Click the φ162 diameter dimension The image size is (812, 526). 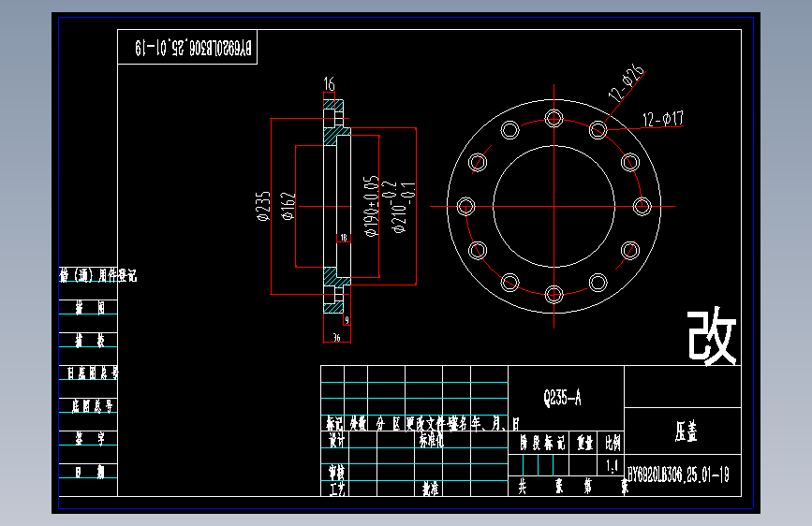[288, 206]
